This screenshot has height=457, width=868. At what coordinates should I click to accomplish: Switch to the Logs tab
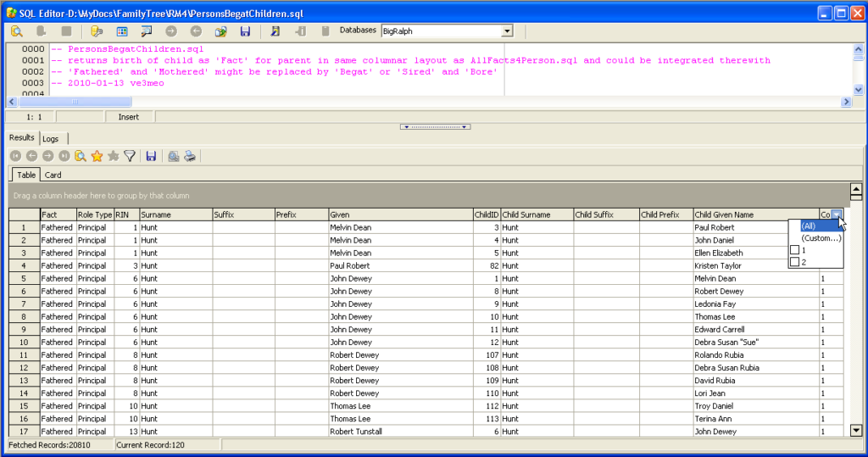[51, 139]
